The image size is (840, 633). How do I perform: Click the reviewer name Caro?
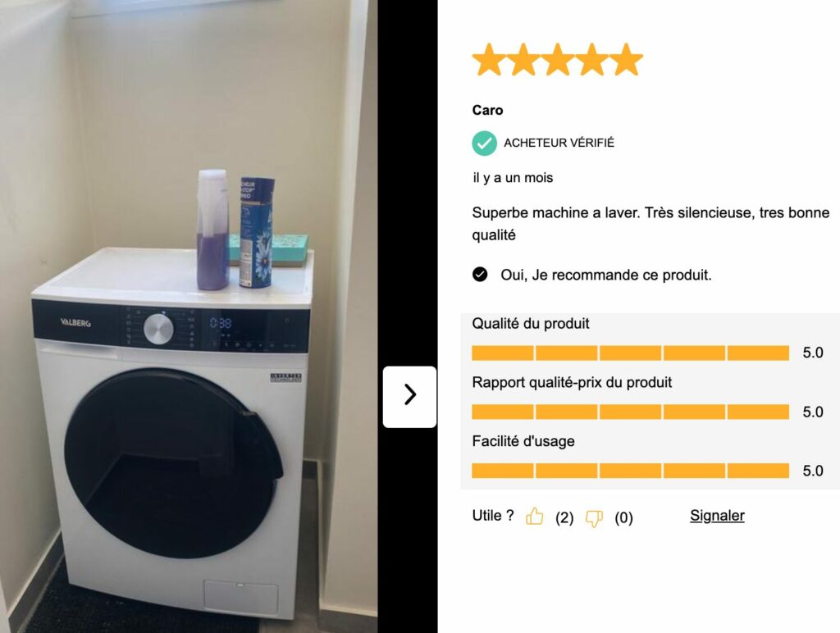[487, 111]
